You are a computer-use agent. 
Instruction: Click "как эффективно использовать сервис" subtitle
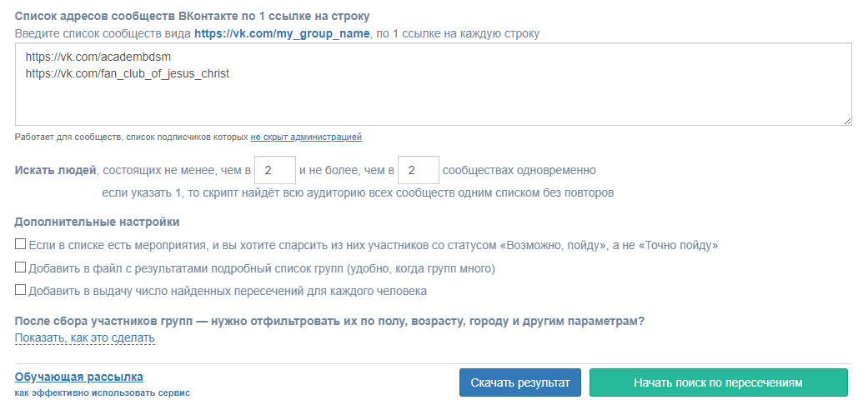(x=102, y=392)
